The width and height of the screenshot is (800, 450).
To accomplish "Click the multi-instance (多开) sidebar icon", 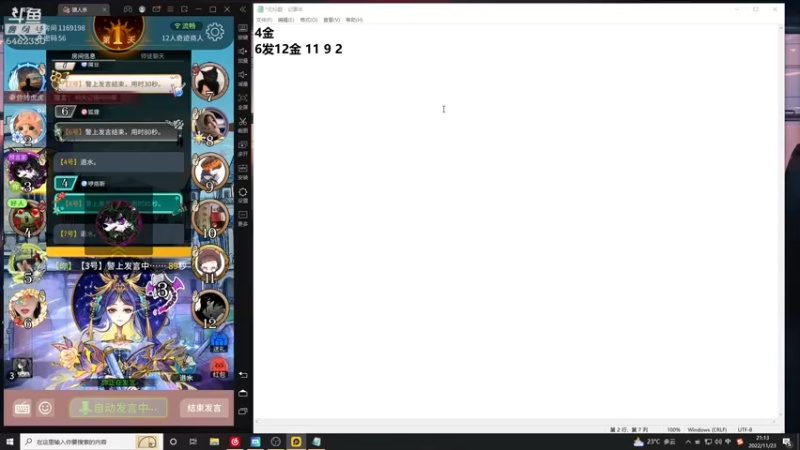I will [x=243, y=148].
